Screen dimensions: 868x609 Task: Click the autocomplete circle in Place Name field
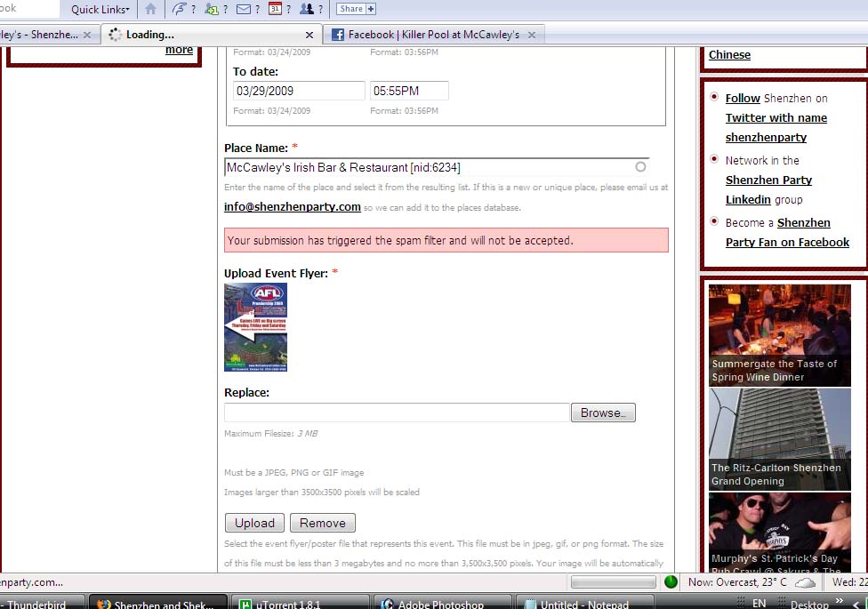[x=640, y=166]
